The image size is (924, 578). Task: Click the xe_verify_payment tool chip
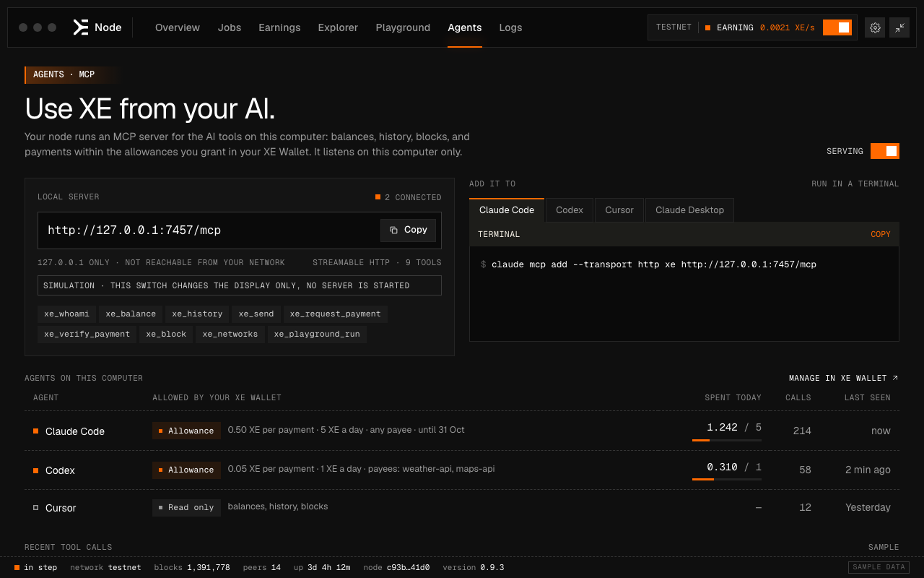[x=87, y=335]
